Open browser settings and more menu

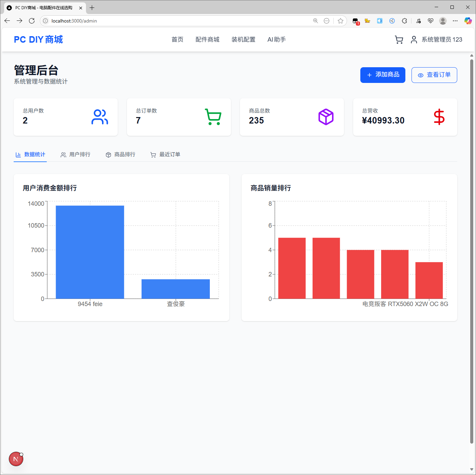point(455,21)
